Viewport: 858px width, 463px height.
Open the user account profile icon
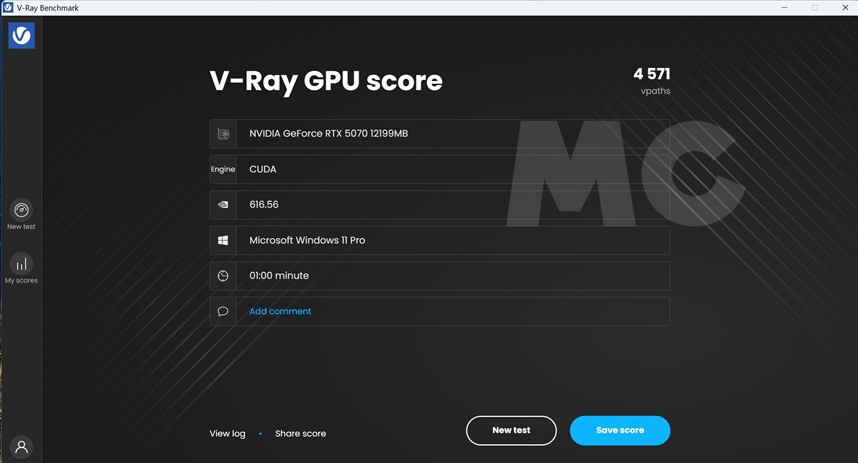21,447
